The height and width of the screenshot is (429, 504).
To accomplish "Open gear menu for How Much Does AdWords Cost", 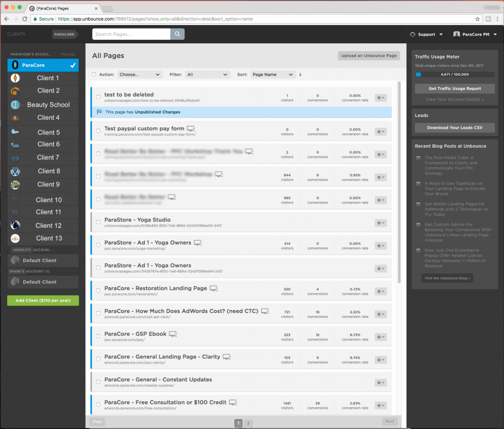I will tap(380, 314).
